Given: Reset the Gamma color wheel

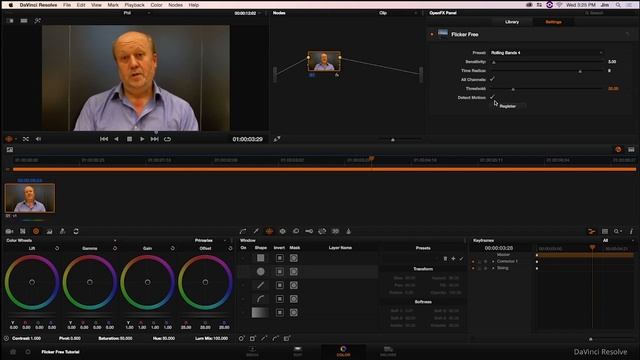Looking at the screenshot, I should click(x=115, y=248).
